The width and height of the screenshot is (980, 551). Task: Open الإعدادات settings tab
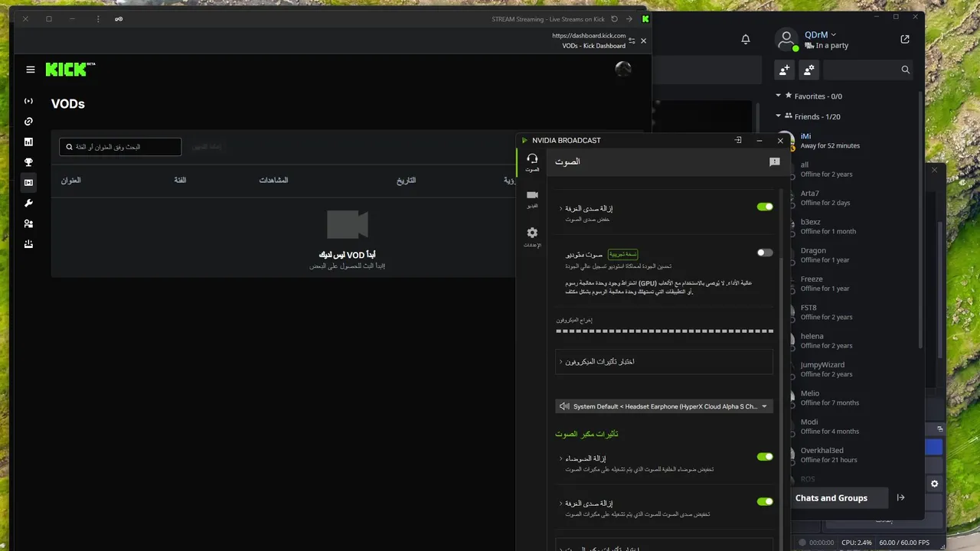click(x=532, y=236)
